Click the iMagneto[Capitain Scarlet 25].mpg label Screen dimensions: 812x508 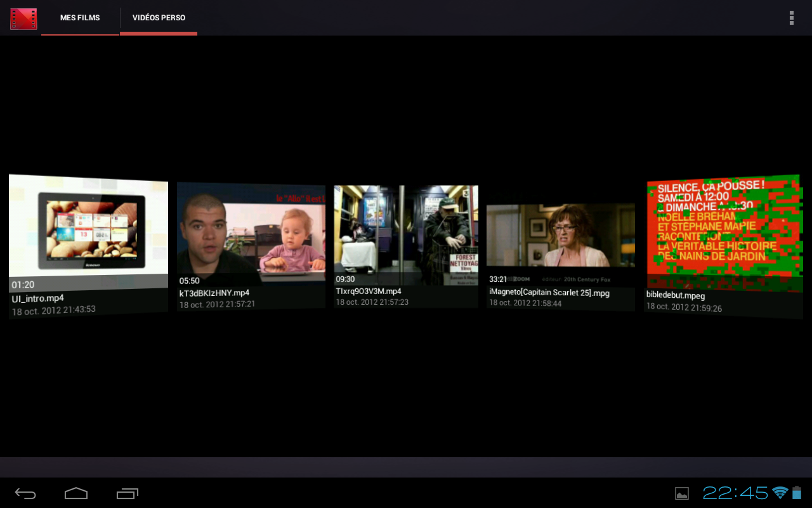pos(549,293)
